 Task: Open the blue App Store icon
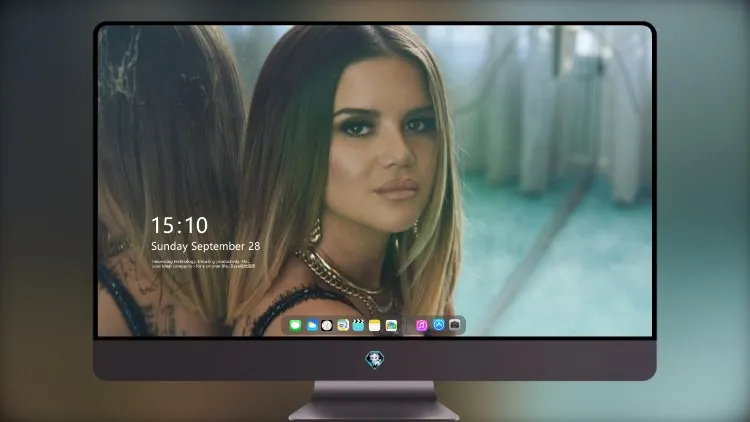pos(439,325)
